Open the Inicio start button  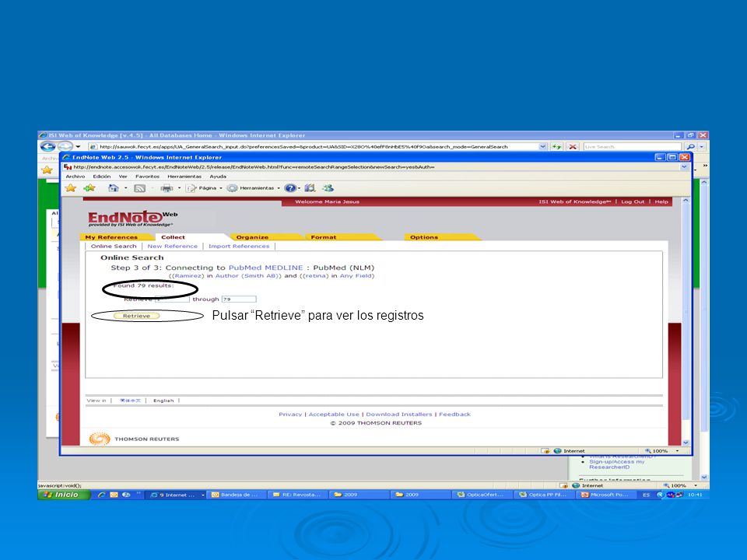pos(64,495)
